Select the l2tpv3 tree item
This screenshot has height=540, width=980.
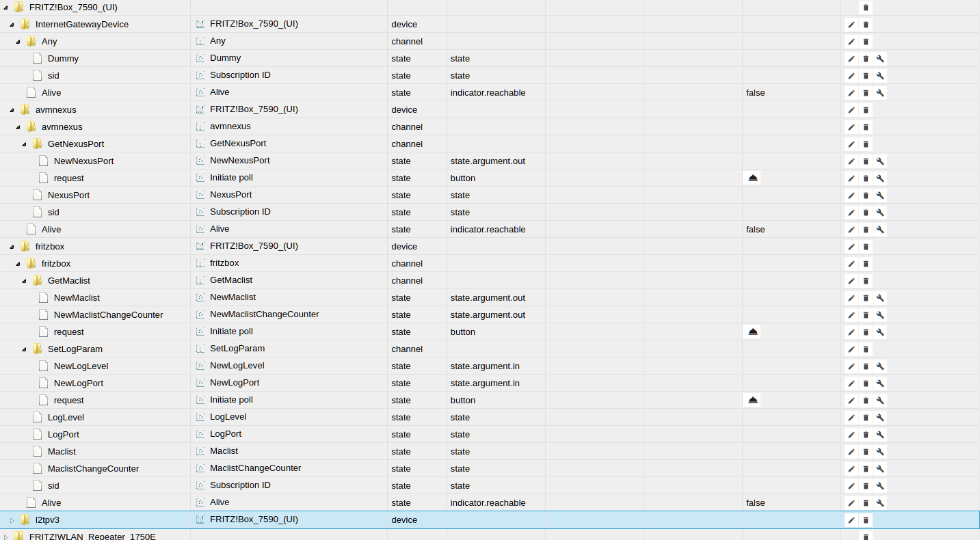coord(47,520)
